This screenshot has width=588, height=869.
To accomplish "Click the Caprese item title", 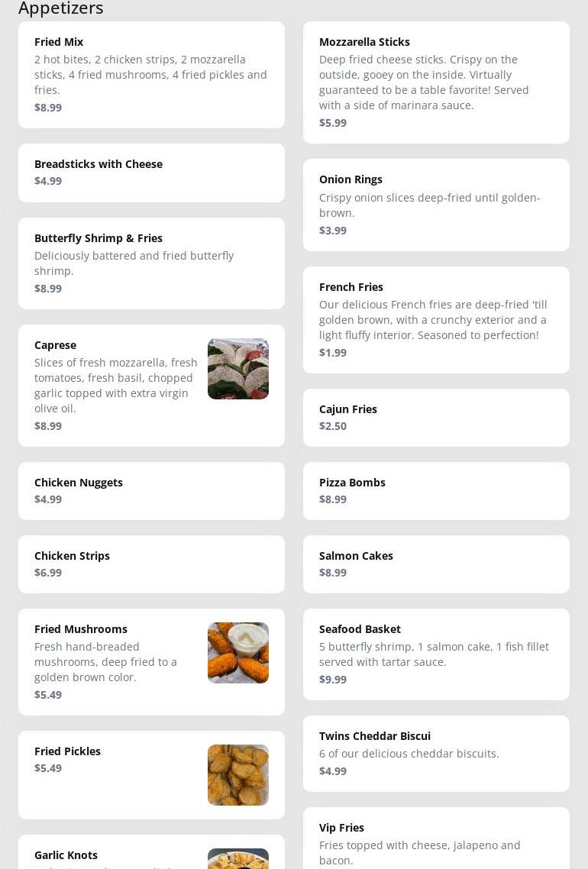I will point(55,345).
